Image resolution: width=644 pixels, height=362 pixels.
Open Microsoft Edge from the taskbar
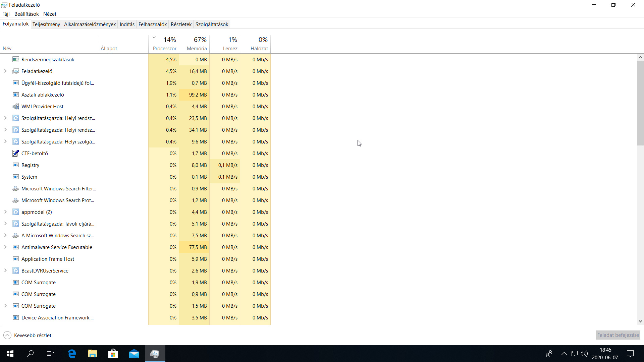tap(72, 354)
